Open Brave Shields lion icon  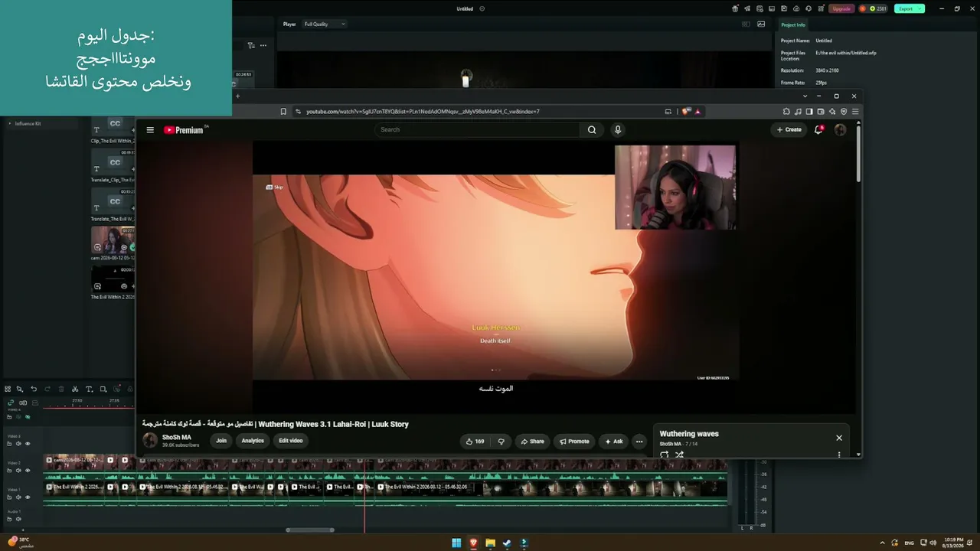point(687,112)
